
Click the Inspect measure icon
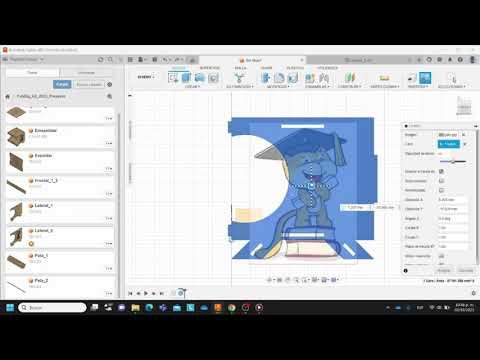[384, 78]
